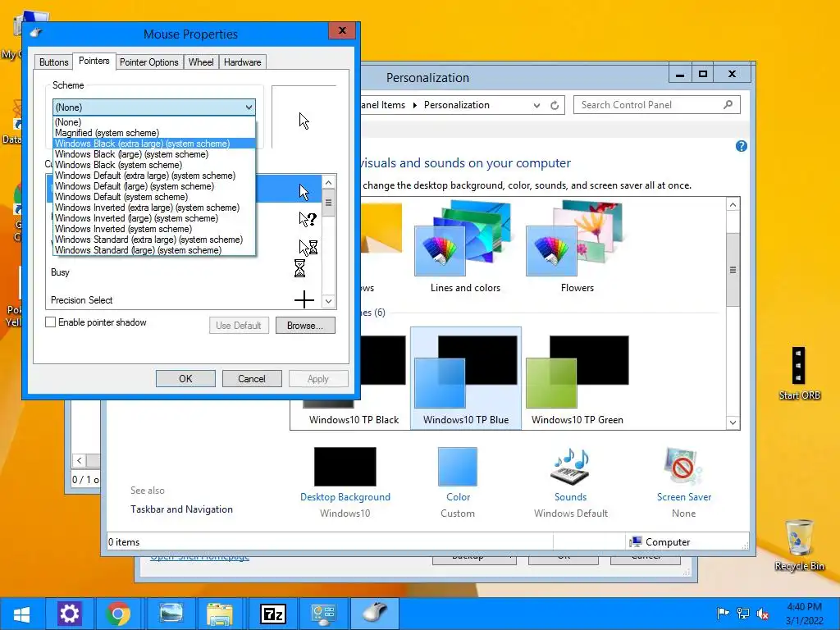
Task: Click pointer list scroll down arrow
Action: 328,301
